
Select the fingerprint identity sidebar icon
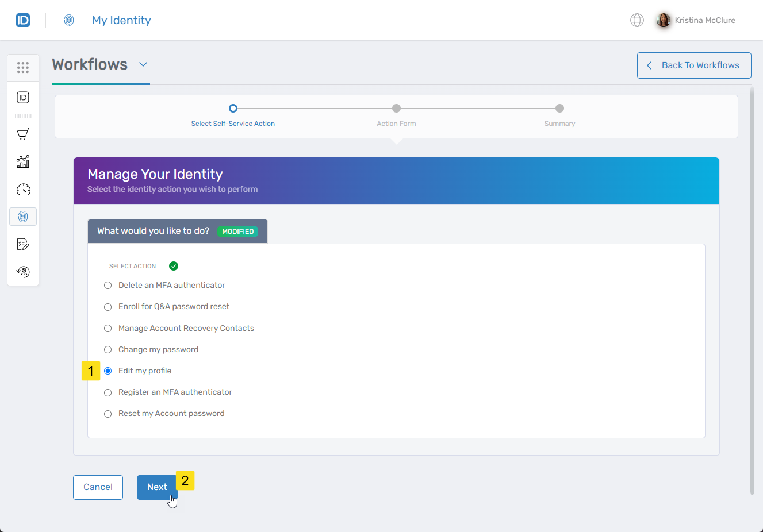(23, 217)
